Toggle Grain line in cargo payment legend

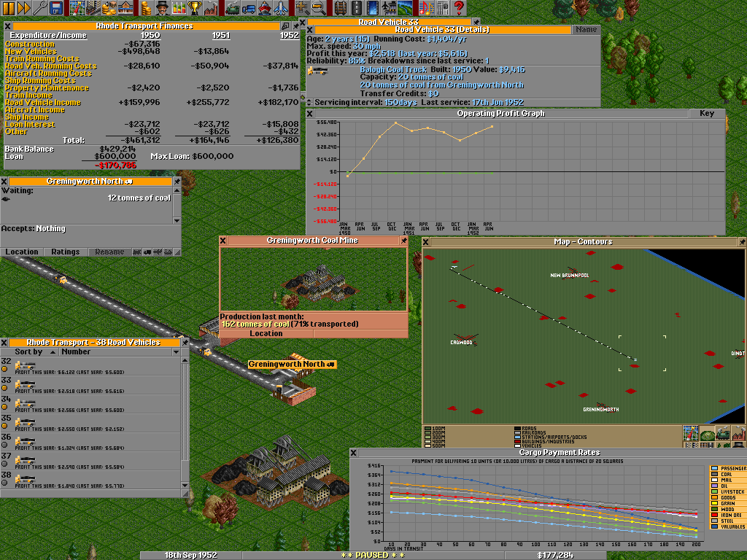coord(728,503)
